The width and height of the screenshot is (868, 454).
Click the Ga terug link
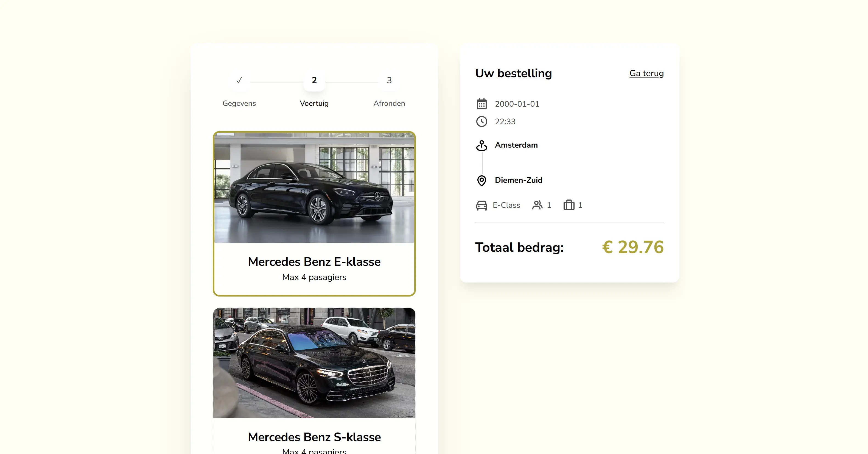[646, 73]
